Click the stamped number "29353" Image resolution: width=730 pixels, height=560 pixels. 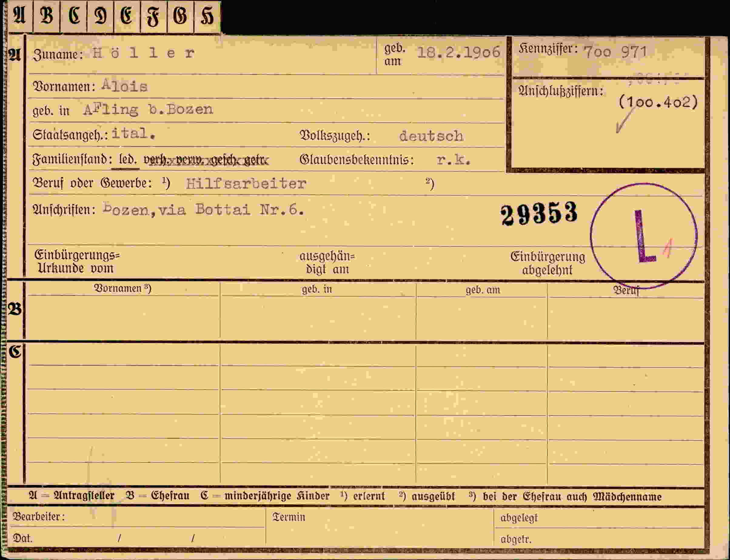click(x=539, y=213)
